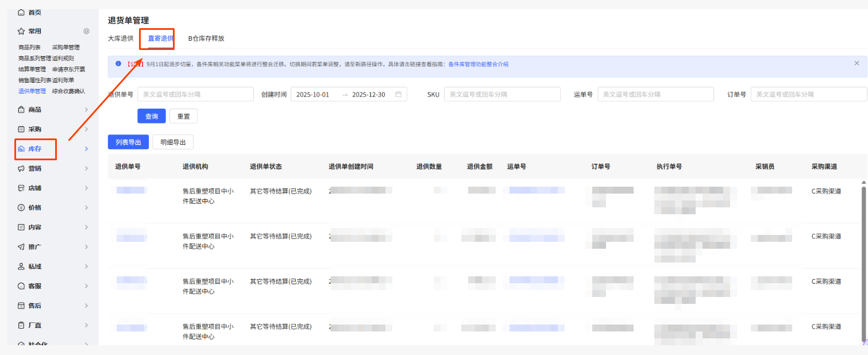This screenshot has width=868, height=355.
Task: Click the calendar icon in 创建时间 field
Action: click(x=398, y=94)
